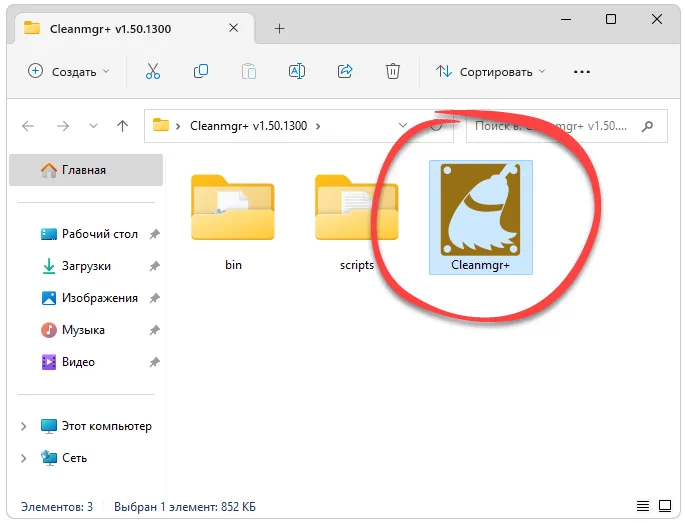This screenshot has height=523, width=685.
Task: Open address bar history dropdown
Action: point(403,126)
